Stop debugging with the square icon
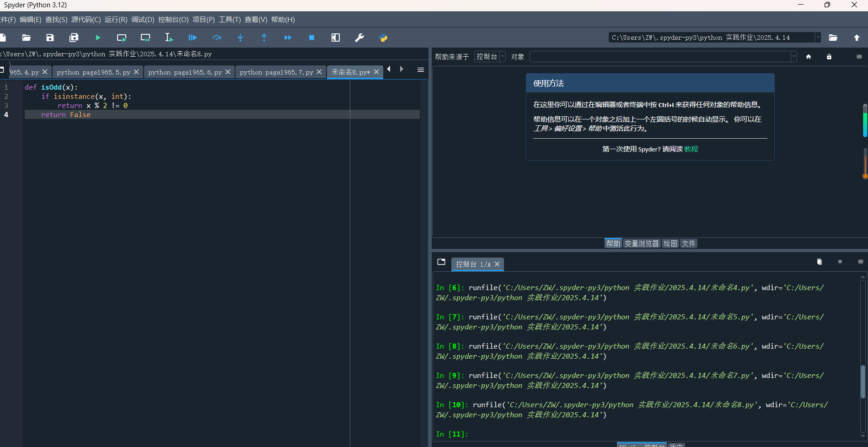 pyautogui.click(x=311, y=38)
